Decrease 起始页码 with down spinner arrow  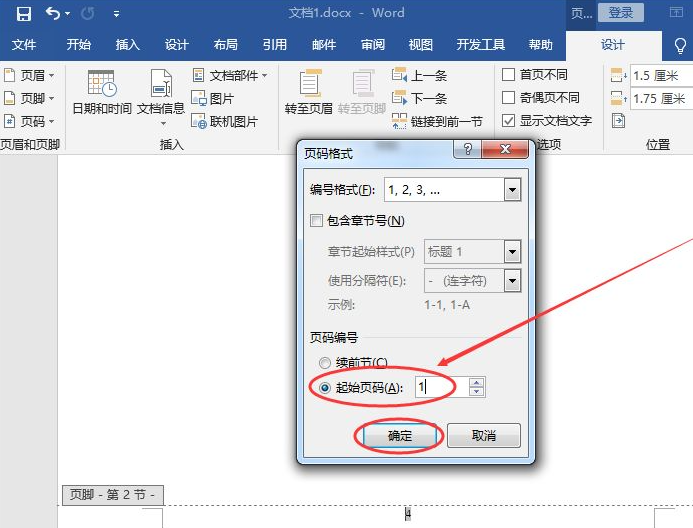tap(476, 391)
